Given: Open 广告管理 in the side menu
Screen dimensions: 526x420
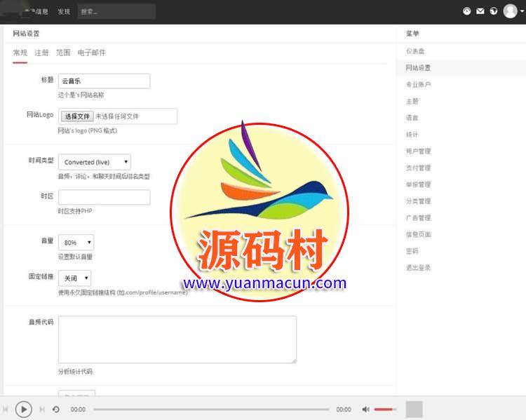Looking at the screenshot, I should [x=418, y=218].
